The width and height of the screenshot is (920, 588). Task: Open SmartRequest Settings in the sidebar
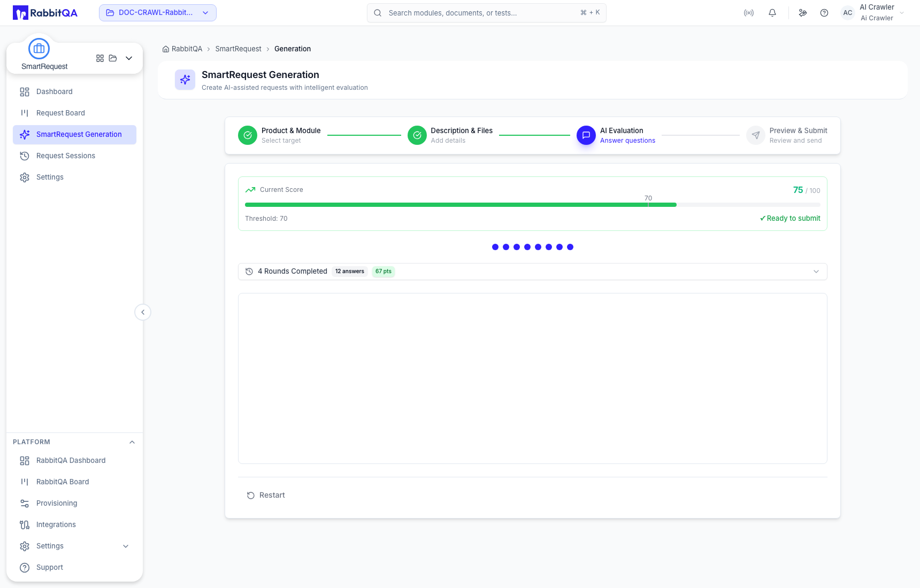tap(74, 177)
